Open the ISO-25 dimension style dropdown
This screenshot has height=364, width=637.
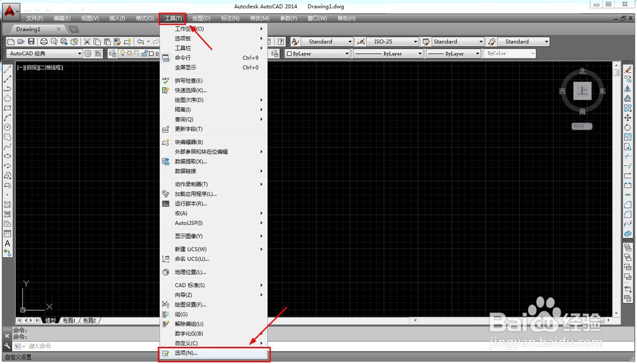(x=392, y=41)
